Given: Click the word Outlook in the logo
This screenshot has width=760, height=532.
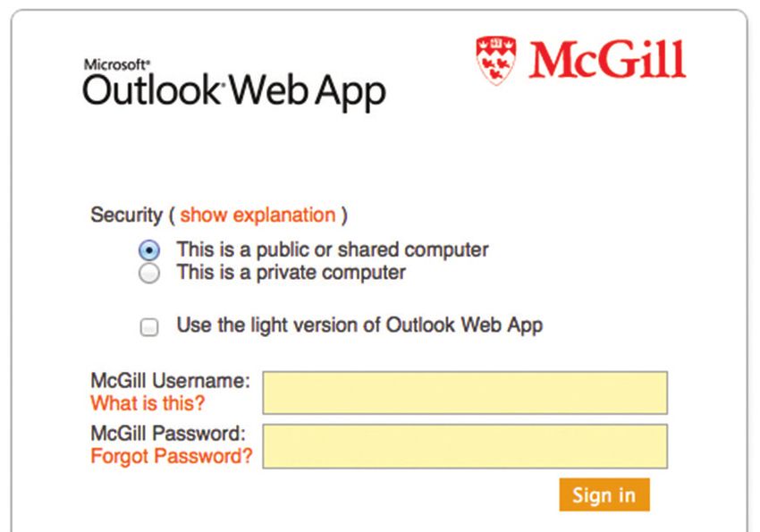Looking at the screenshot, I should (151, 90).
